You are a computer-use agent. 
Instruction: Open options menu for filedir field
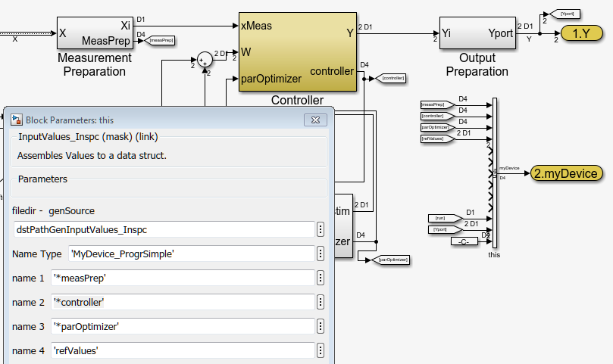321,229
